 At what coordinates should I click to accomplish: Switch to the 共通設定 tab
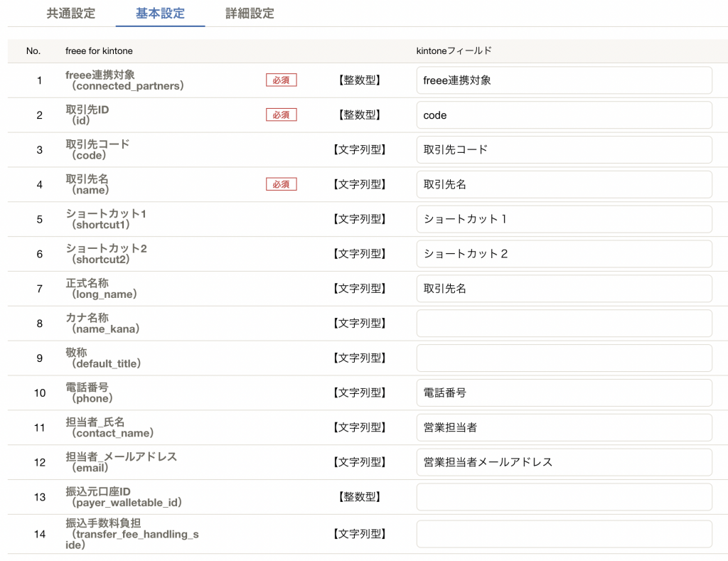point(71,14)
